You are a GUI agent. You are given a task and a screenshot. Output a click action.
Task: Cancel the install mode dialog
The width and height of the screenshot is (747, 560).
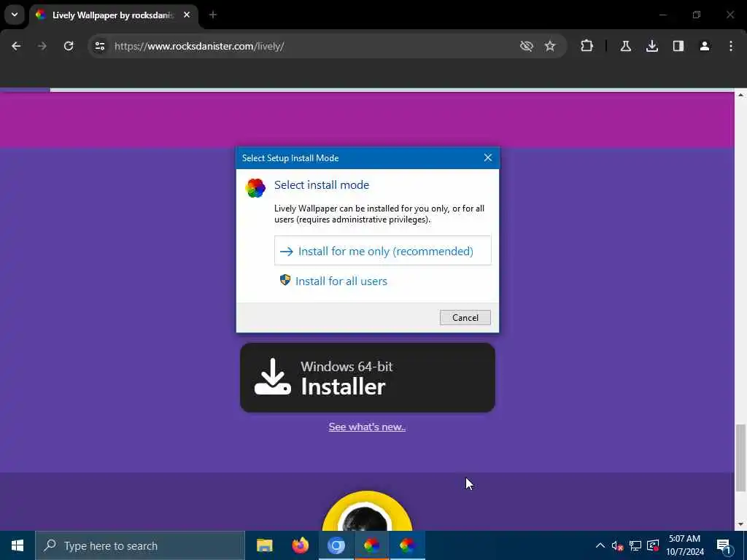pyautogui.click(x=465, y=318)
